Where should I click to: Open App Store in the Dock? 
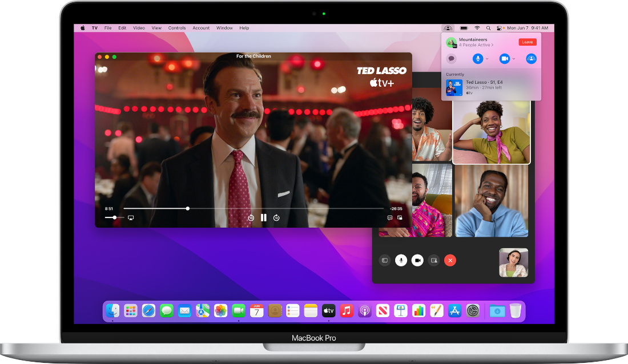tap(455, 311)
